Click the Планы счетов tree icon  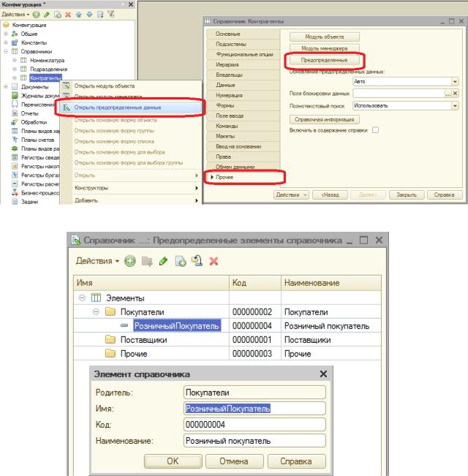[15, 140]
